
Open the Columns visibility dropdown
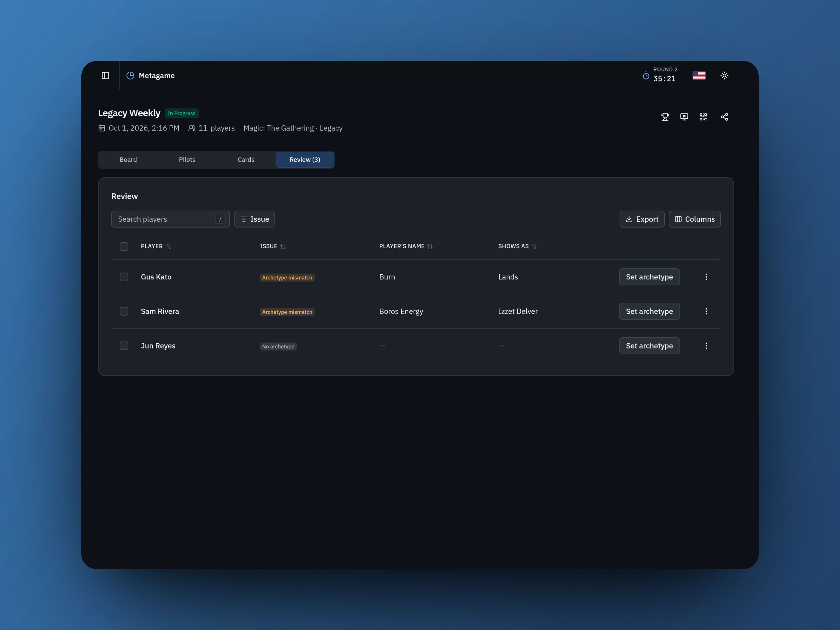tap(694, 219)
